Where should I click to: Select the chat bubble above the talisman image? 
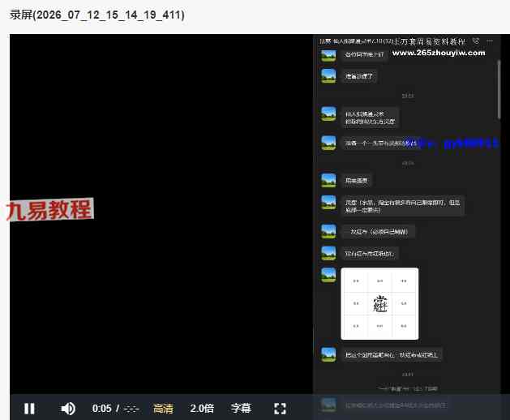370,254
